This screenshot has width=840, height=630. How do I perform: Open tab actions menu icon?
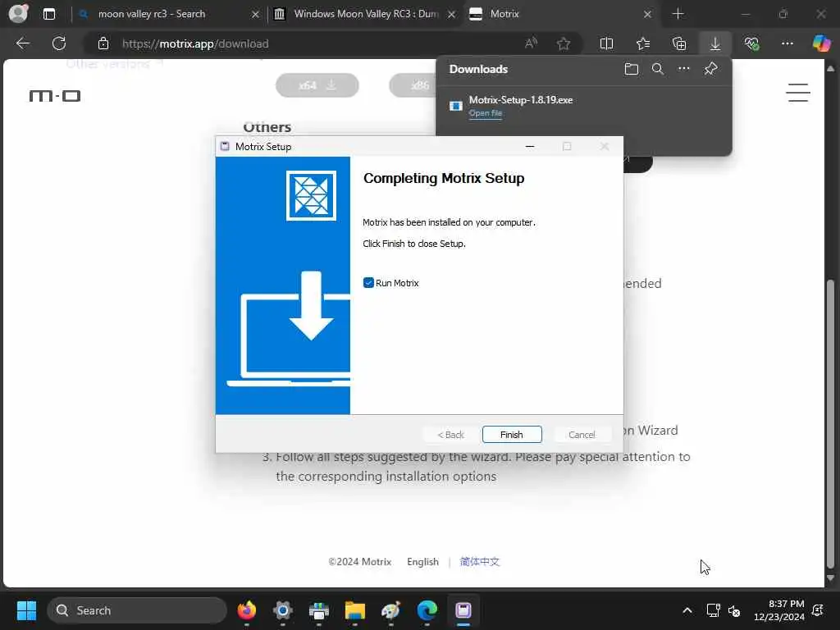pyautogui.click(x=48, y=14)
